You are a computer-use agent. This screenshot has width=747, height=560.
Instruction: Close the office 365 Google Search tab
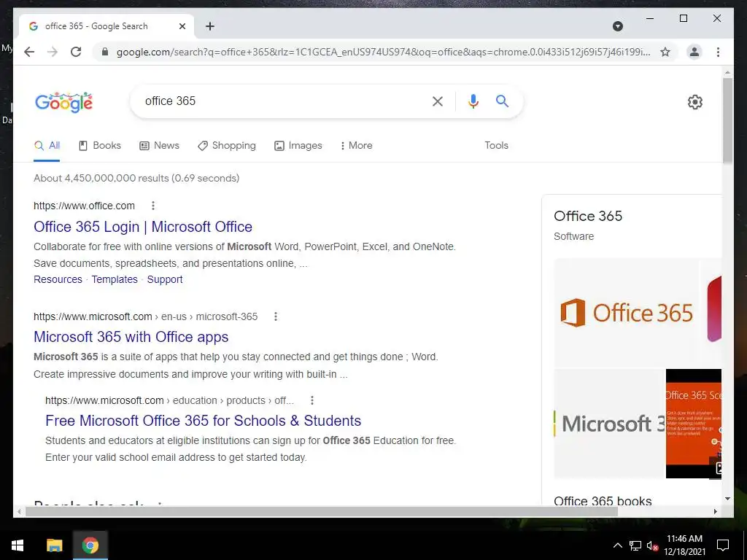coord(182,26)
